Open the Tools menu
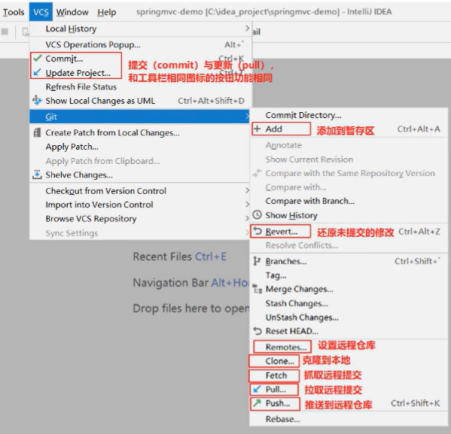 (x=13, y=12)
